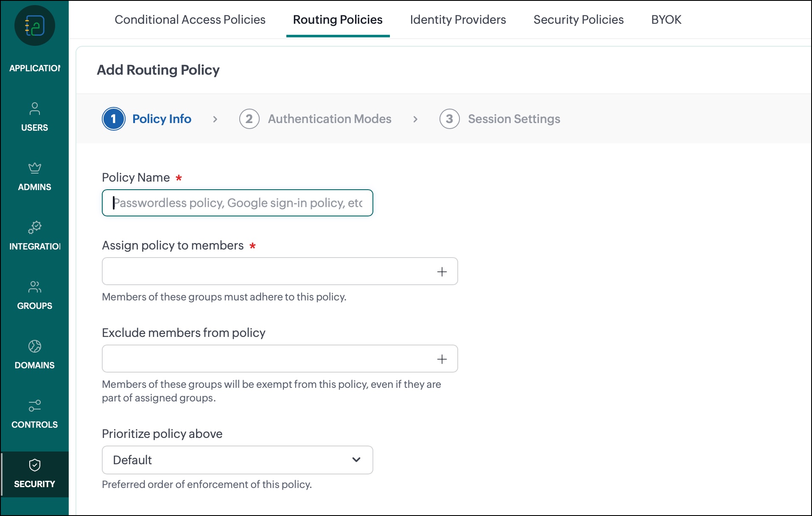
Task: Click the Add Routing Policy heading
Action: point(158,70)
